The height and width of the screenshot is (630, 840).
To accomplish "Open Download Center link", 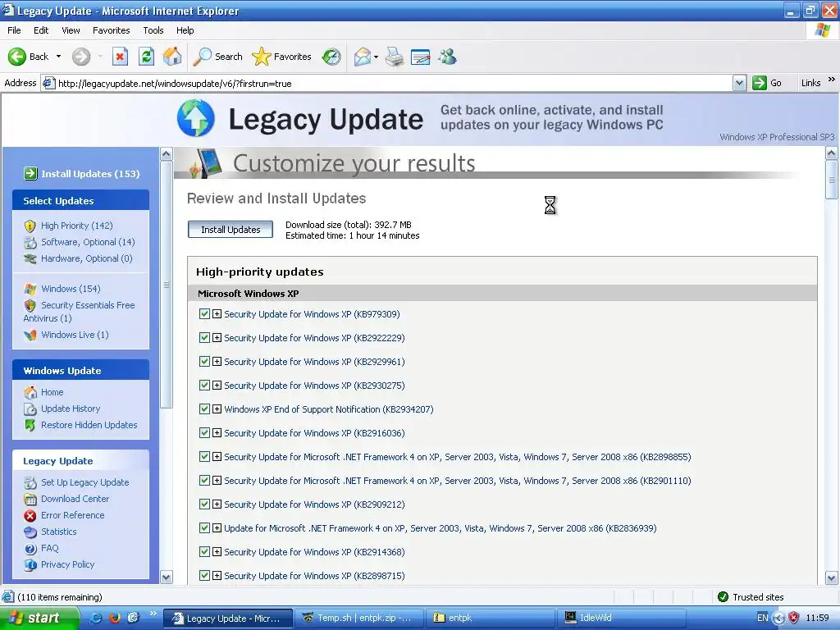I will [x=75, y=499].
